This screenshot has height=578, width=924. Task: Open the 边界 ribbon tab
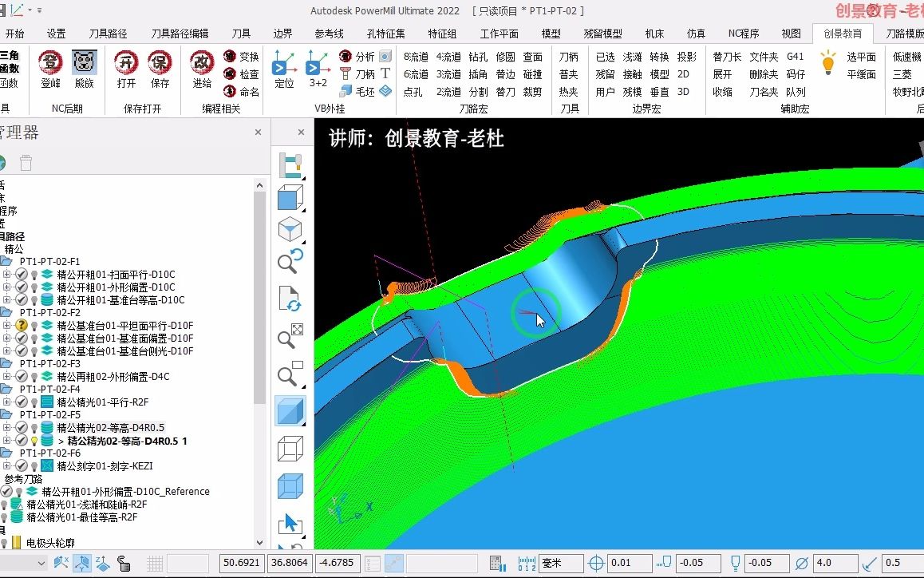click(282, 34)
